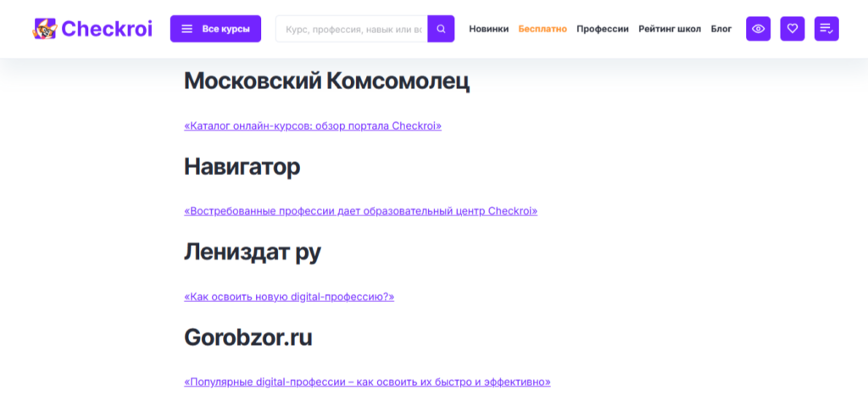868x396 pixels.
Task: Click the Московский Комсомолец heading
Action: coord(326,81)
